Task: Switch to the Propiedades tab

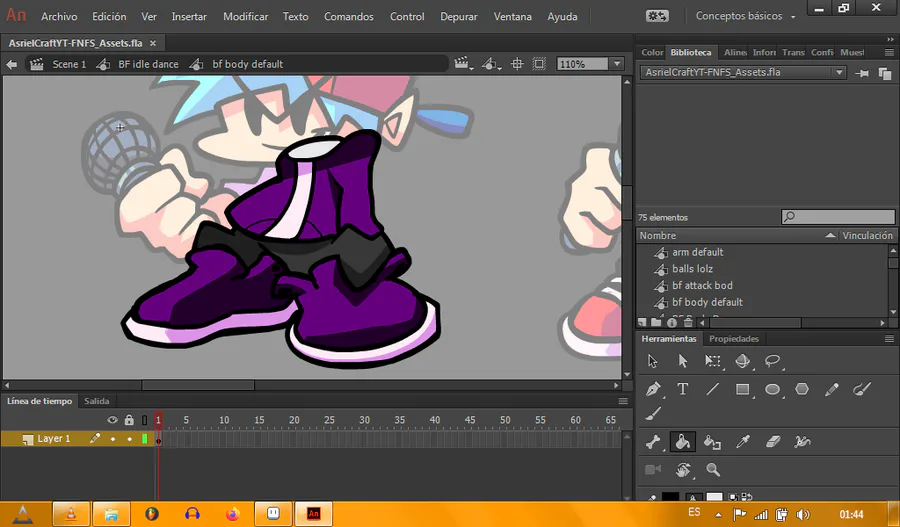Action: (734, 339)
